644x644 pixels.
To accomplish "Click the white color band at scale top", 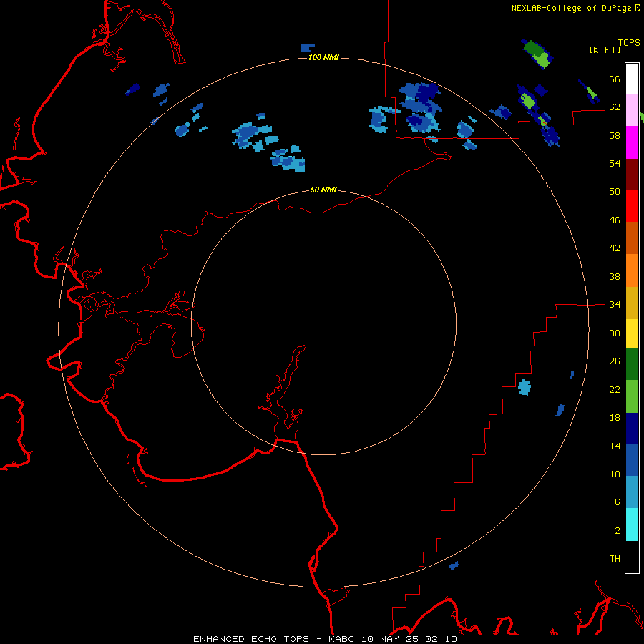I will point(632,79).
